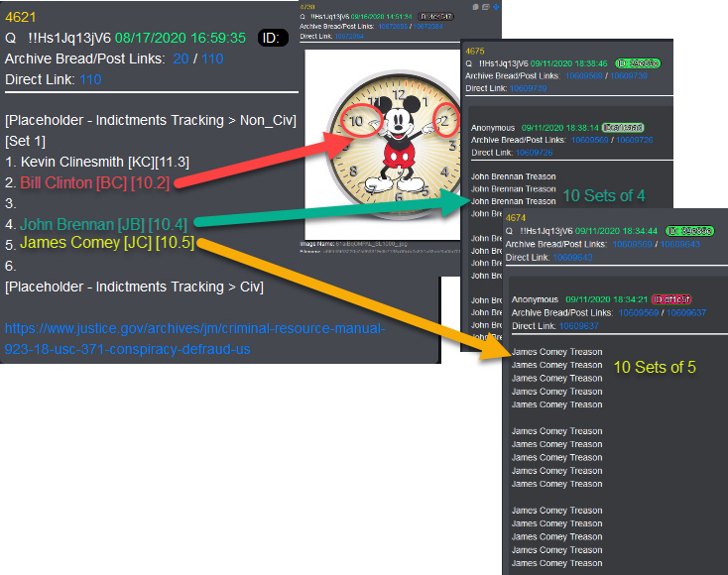728x575 pixels.
Task: Click the ID badge of post 4730
Action: (x=435, y=17)
